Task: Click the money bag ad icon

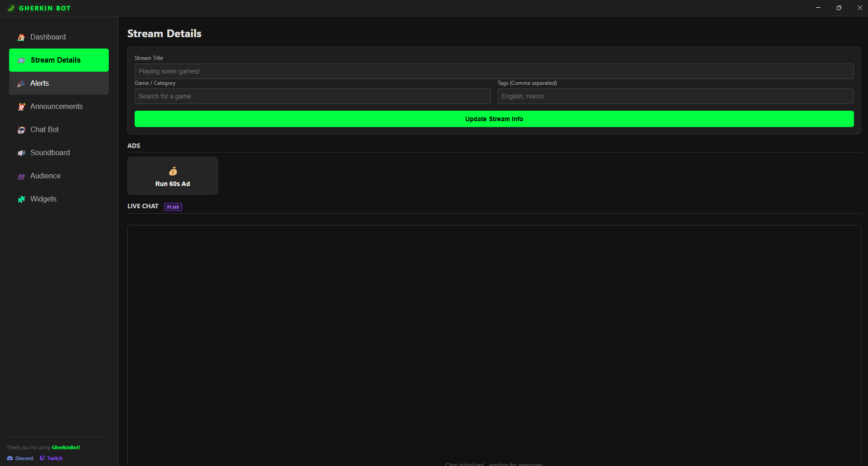Action: (x=173, y=171)
